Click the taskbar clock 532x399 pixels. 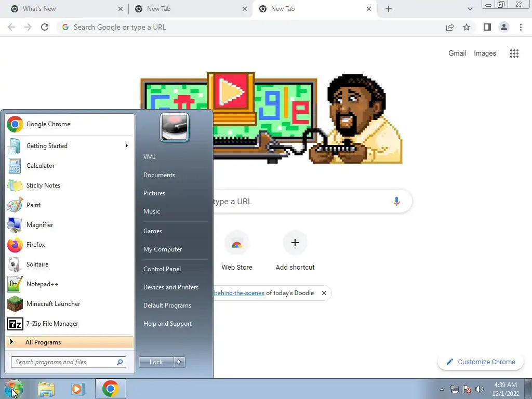click(506, 389)
